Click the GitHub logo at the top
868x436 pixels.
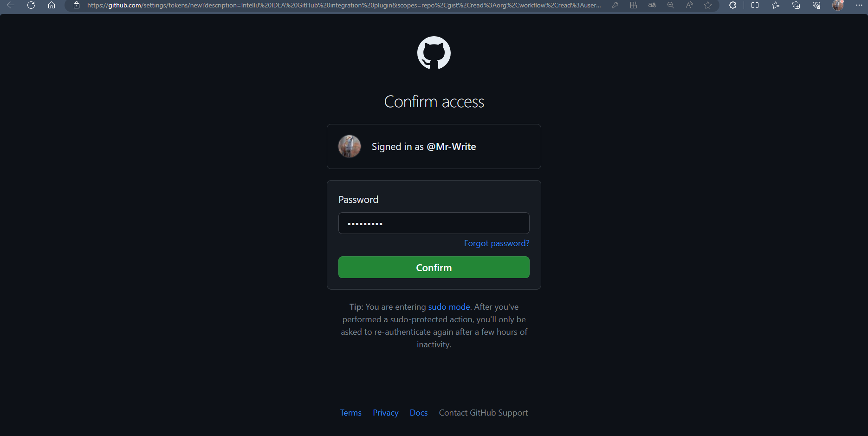(434, 52)
